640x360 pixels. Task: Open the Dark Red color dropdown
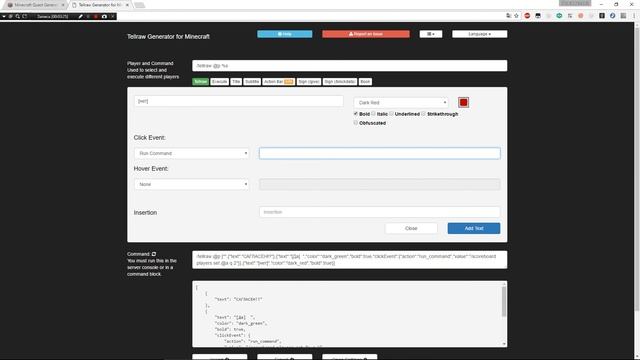tap(401, 102)
